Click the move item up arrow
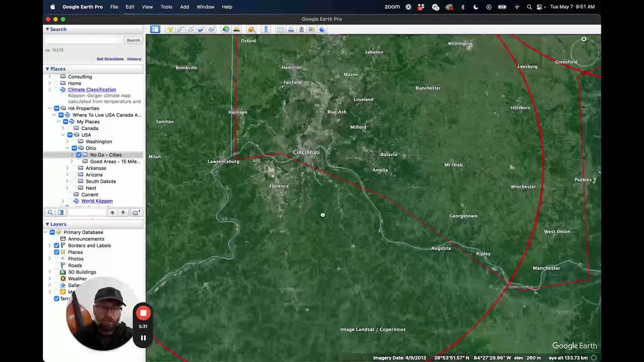644x362 pixels. (112, 213)
